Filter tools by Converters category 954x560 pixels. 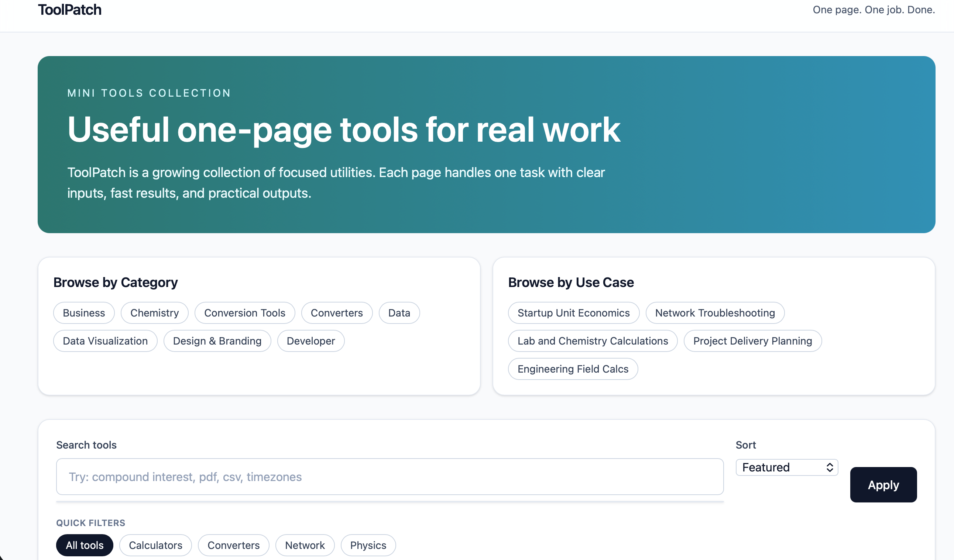(x=337, y=312)
